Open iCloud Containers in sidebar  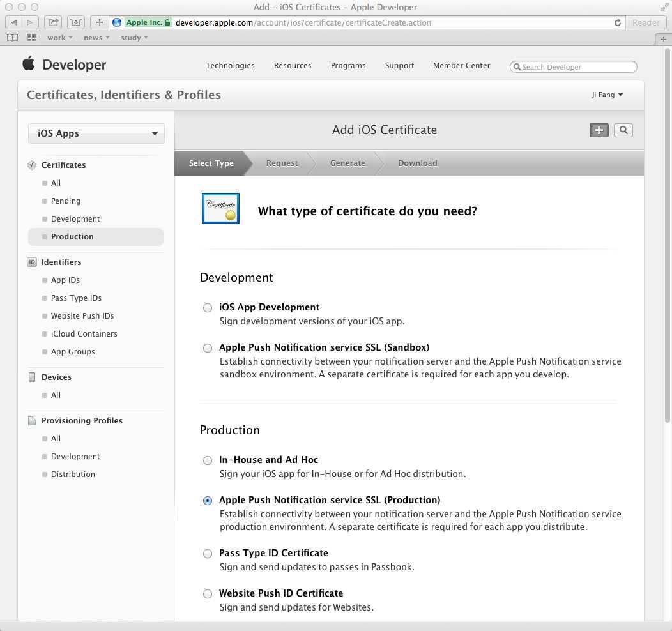click(84, 334)
